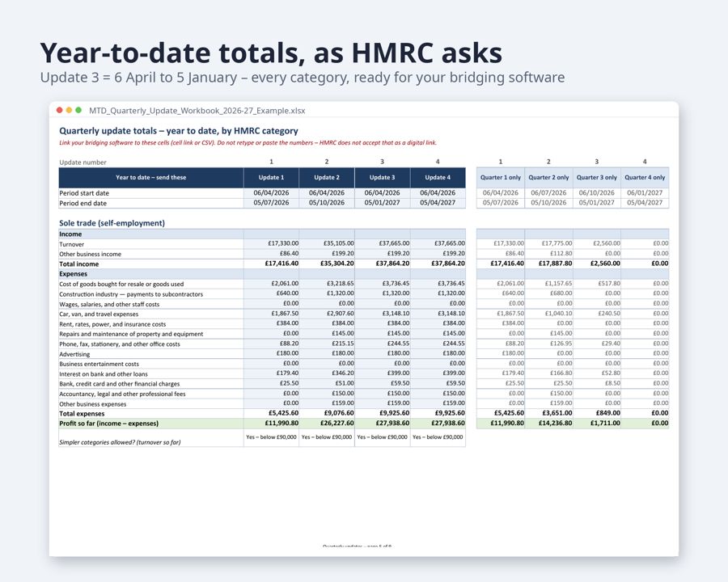
Task: Click 'Profit so far (income – expenses)' label
Action: tap(108, 424)
